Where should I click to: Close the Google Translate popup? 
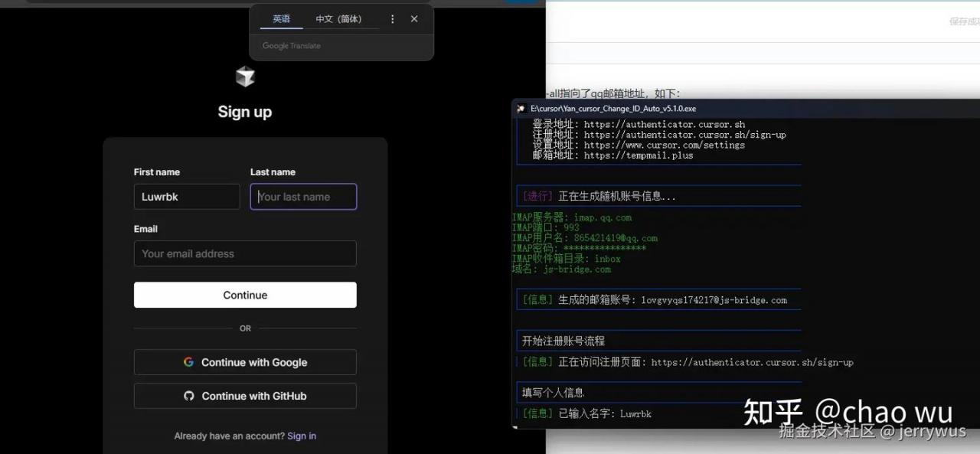[414, 19]
